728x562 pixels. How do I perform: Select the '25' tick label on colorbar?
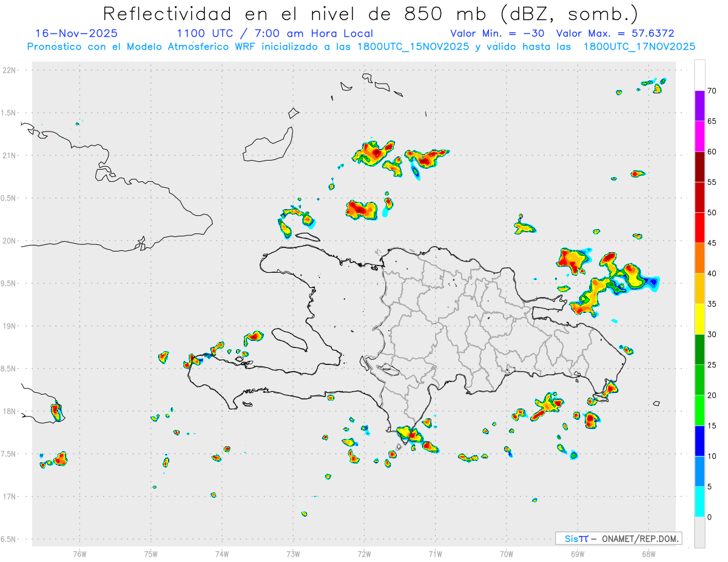pyautogui.click(x=712, y=365)
